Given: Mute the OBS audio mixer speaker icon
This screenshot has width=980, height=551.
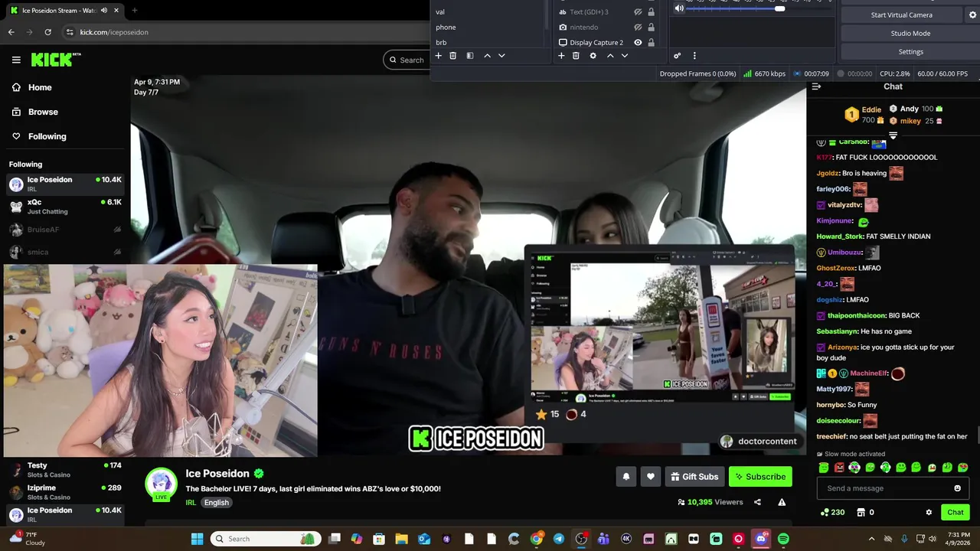Looking at the screenshot, I should point(679,8).
